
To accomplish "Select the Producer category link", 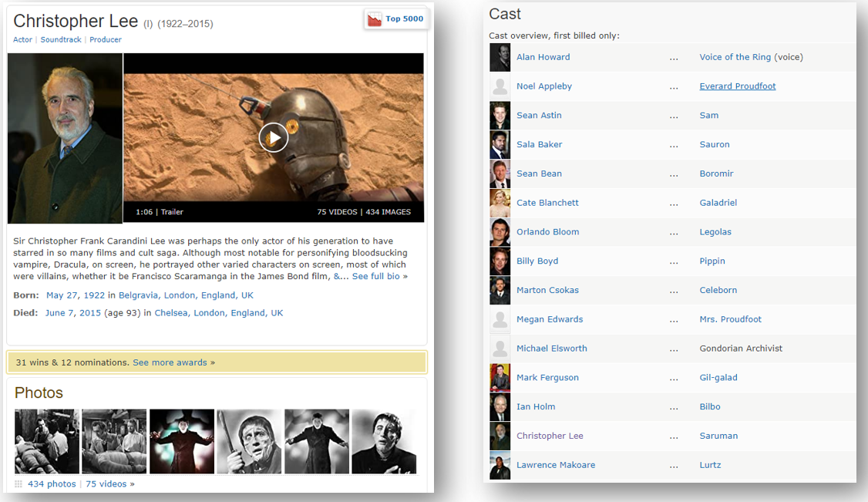I will [106, 39].
